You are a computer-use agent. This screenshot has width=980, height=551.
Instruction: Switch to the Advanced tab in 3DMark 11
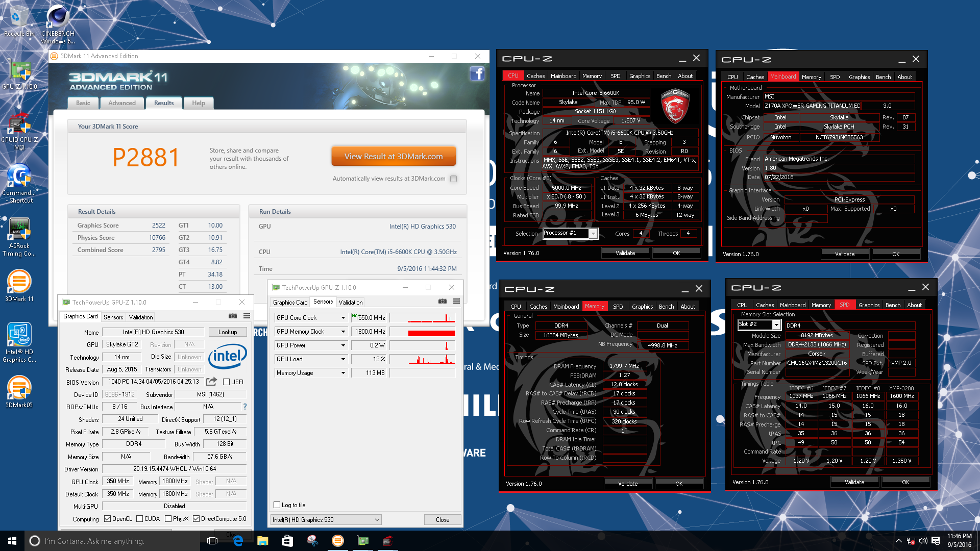122,103
